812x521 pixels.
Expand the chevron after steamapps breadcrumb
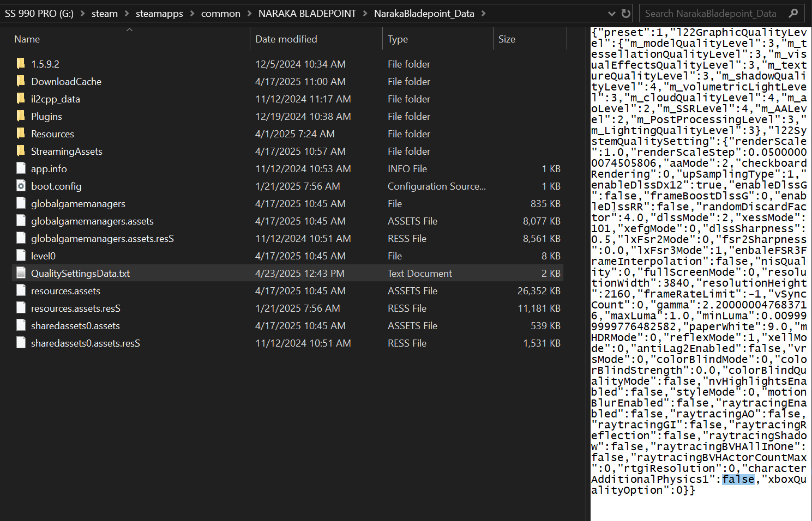click(192, 14)
